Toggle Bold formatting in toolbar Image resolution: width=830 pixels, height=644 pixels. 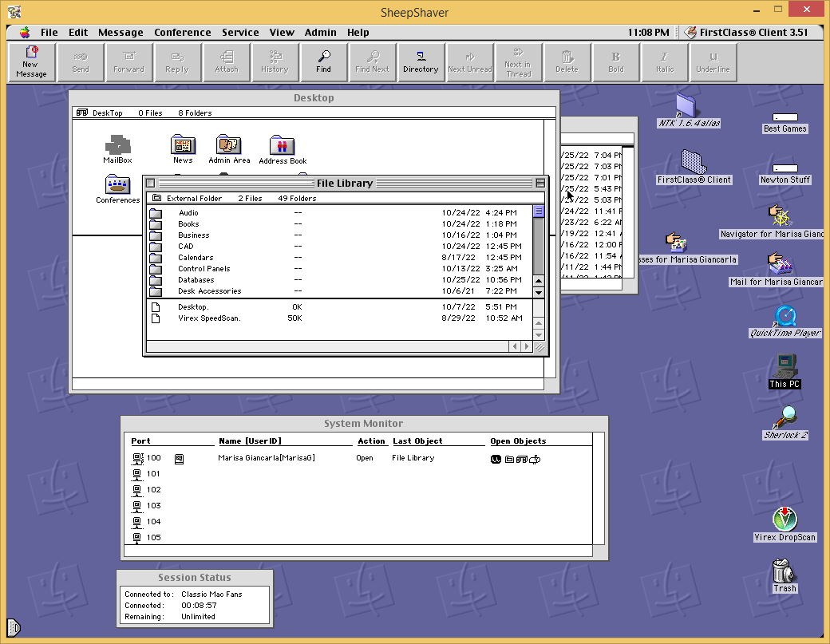(615, 62)
